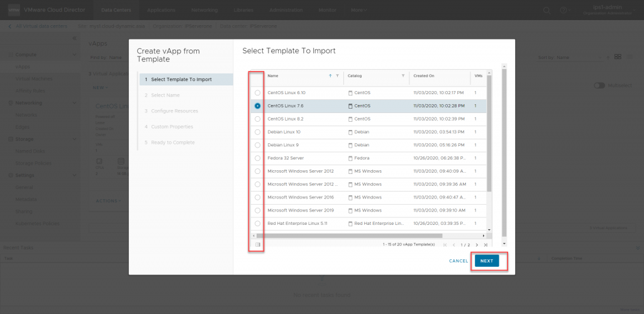
Task: Select step 1 Select Template To Import
Action: pyautogui.click(x=186, y=79)
